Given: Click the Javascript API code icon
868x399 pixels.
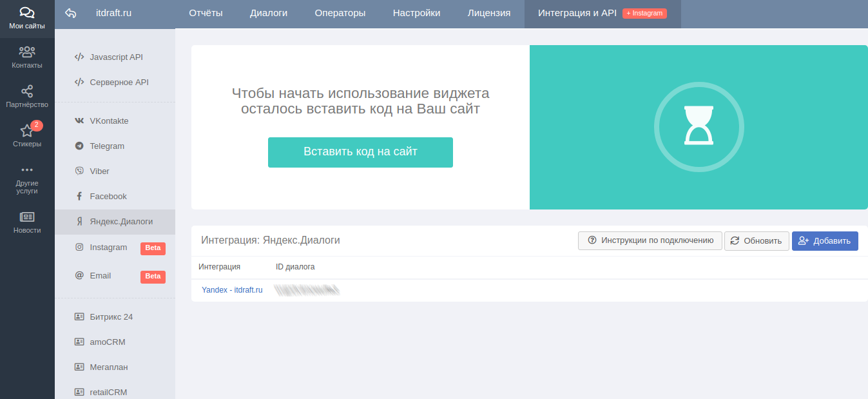Looking at the screenshot, I should [x=79, y=57].
